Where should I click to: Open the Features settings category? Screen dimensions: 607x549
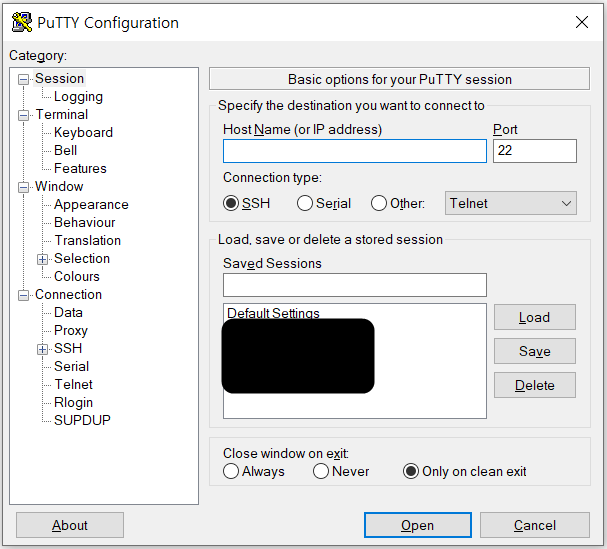click(x=80, y=168)
